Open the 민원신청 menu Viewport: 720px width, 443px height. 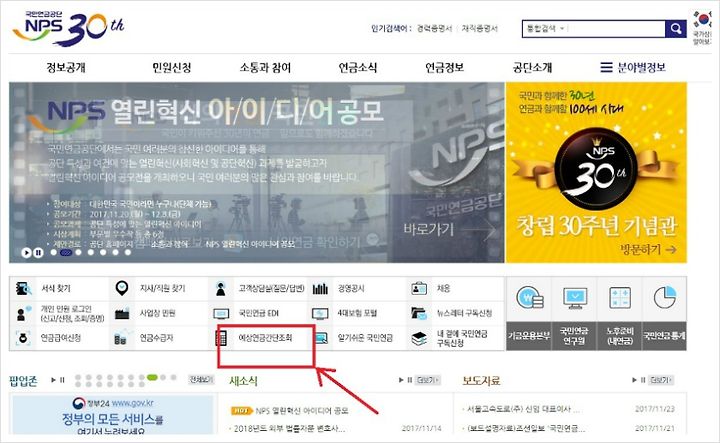(172, 67)
